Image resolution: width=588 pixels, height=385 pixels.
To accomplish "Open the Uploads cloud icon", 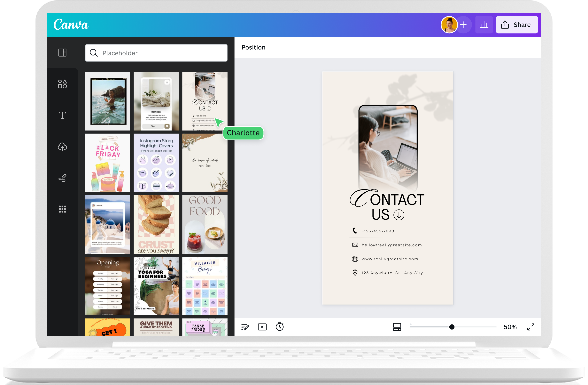I will (x=62, y=147).
